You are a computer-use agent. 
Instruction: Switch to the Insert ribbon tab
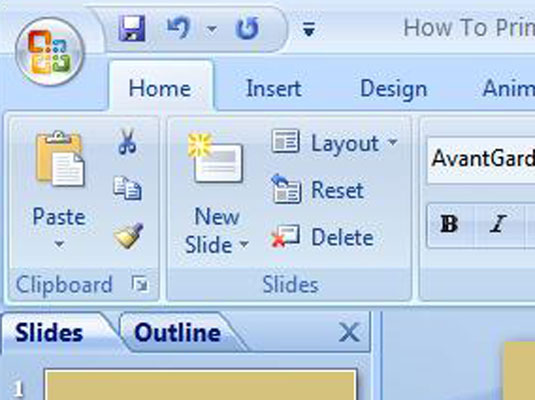[x=274, y=89]
